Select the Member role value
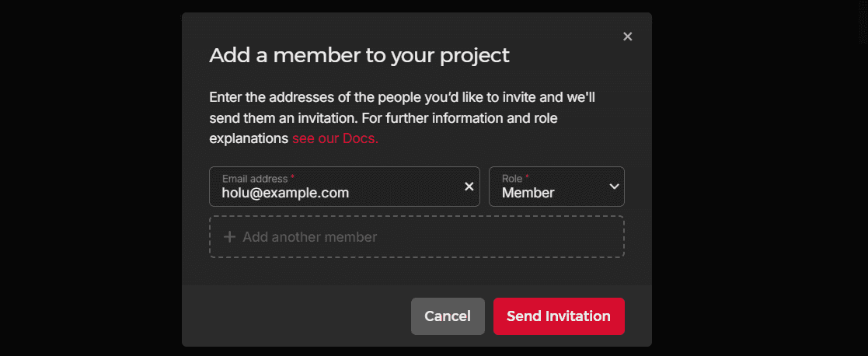The width and height of the screenshot is (868, 356). coord(528,193)
